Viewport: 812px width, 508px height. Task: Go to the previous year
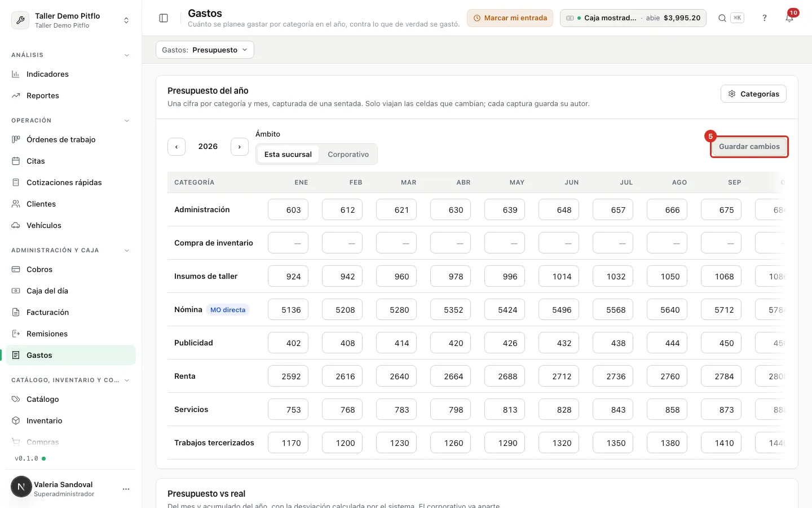[176, 147]
